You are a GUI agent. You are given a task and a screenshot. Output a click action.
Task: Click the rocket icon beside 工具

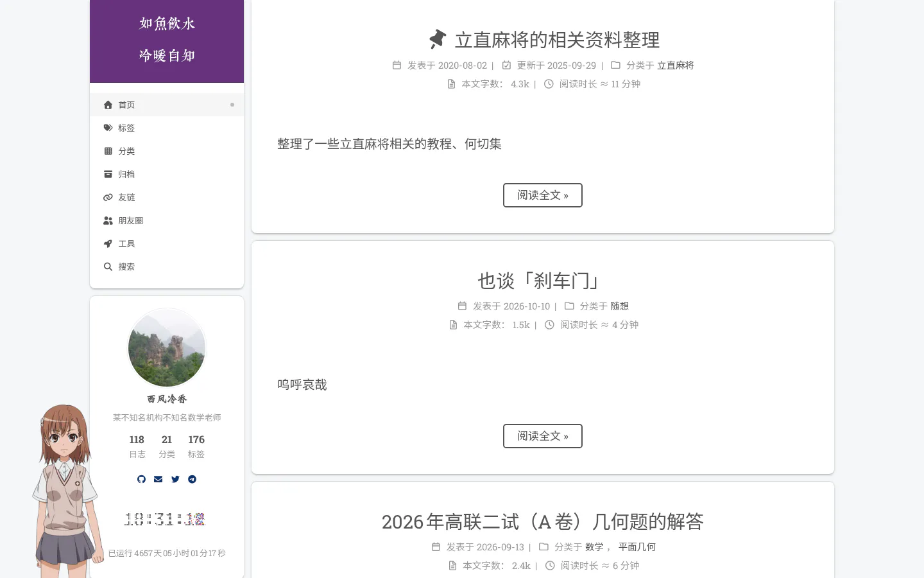point(108,243)
